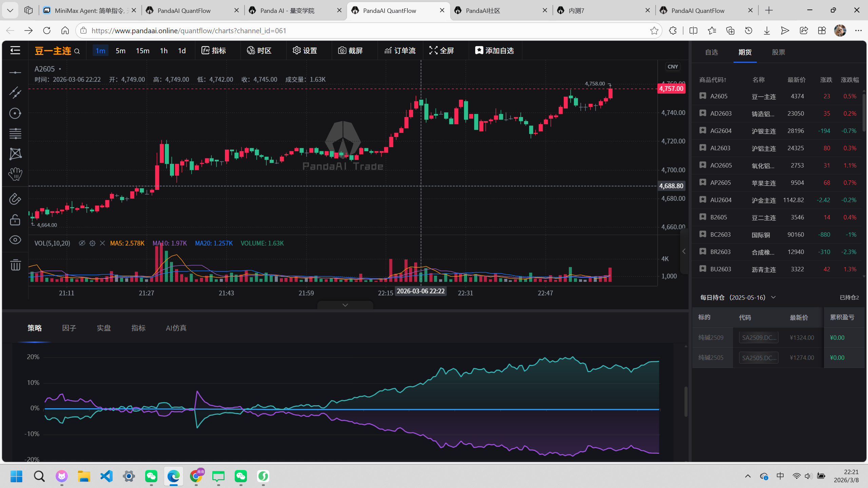The height and width of the screenshot is (488, 868).
Task: Click the strategy chart vertical scrollbar
Action: pyautogui.click(x=686, y=402)
